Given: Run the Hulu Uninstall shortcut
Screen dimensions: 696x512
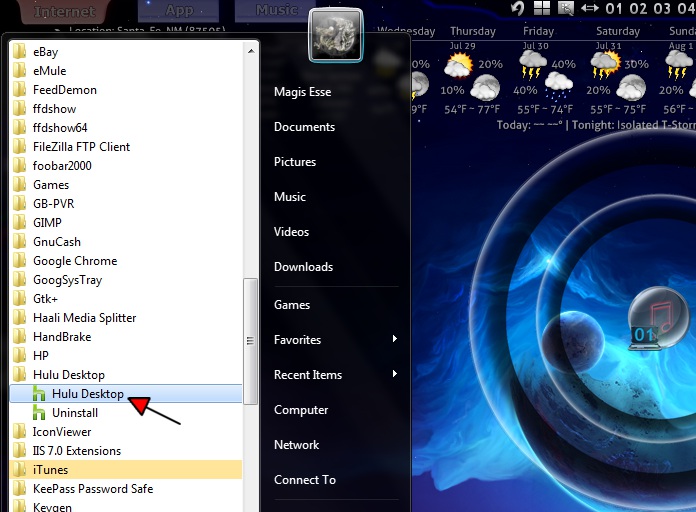Looking at the screenshot, I should click(126, 413).
